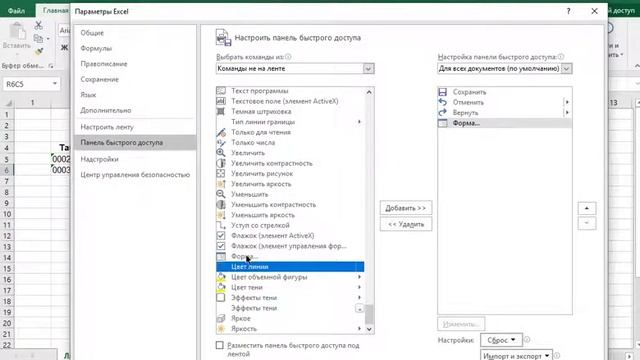Expand the 'Отменить' submenu arrow
This screenshot has height=360, width=640.
pyautogui.click(x=567, y=102)
